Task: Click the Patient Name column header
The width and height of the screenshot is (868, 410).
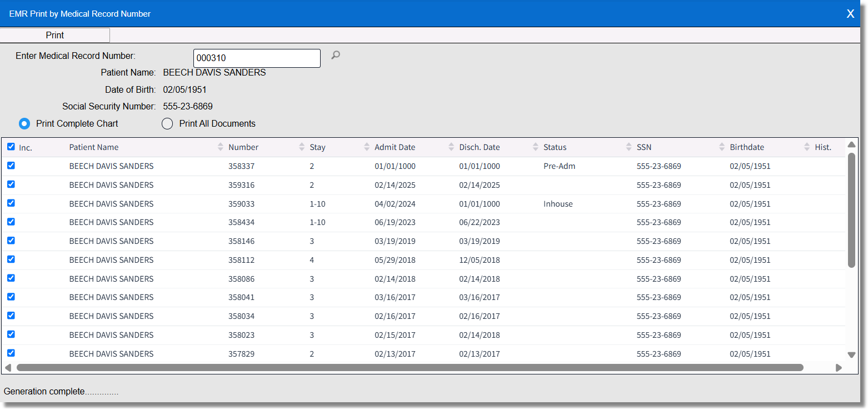Action: point(94,147)
